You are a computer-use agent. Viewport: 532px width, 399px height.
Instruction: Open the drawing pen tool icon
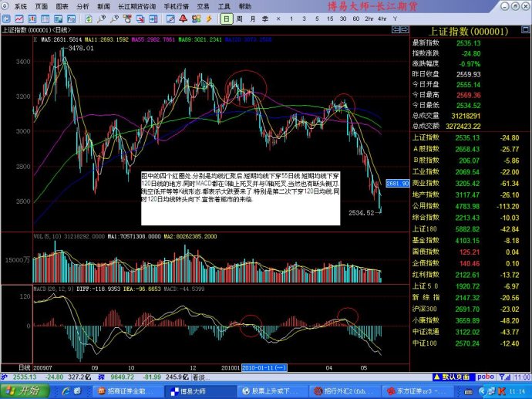point(170,19)
